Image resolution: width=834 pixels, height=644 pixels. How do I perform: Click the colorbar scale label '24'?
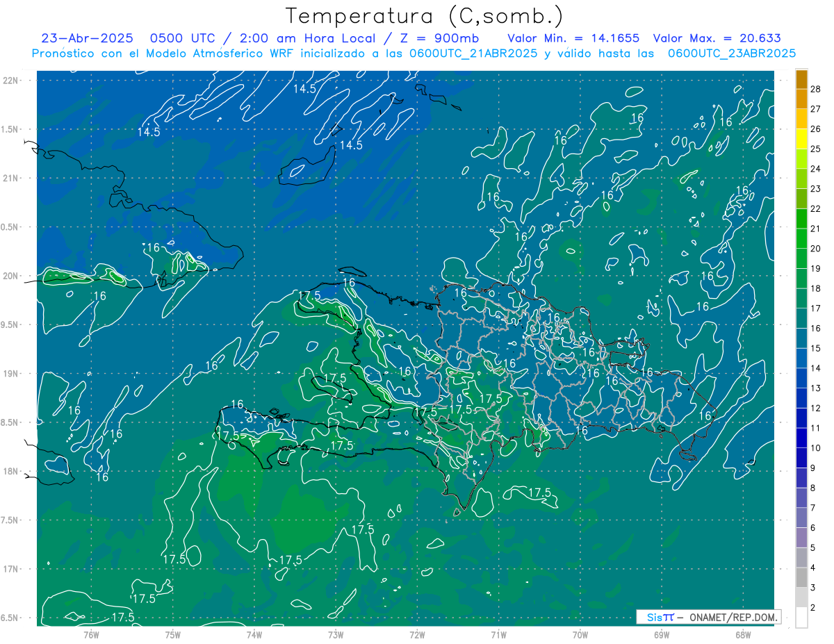816,169
